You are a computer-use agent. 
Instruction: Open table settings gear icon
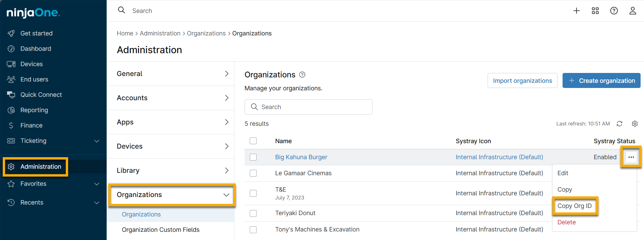[635, 124]
